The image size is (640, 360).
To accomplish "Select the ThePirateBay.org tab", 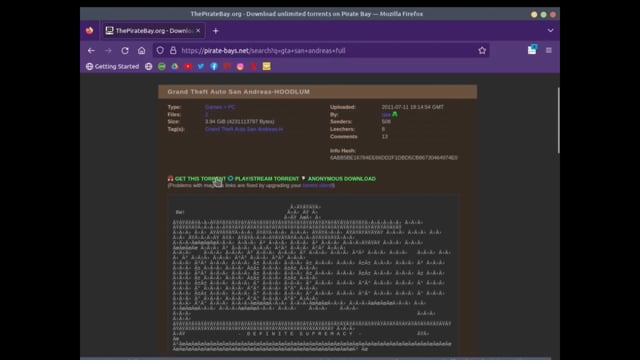I will coord(153,31).
